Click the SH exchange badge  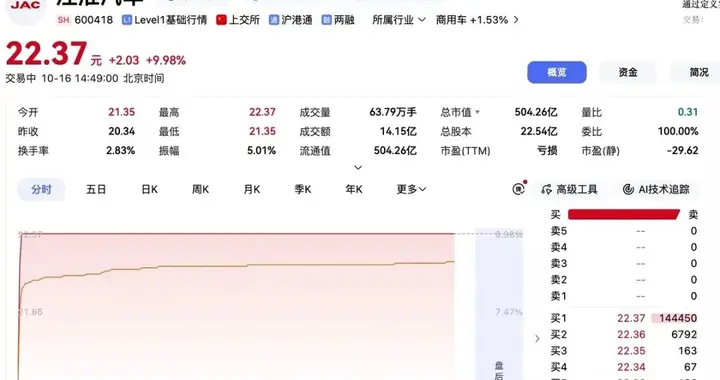pyautogui.click(x=63, y=20)
